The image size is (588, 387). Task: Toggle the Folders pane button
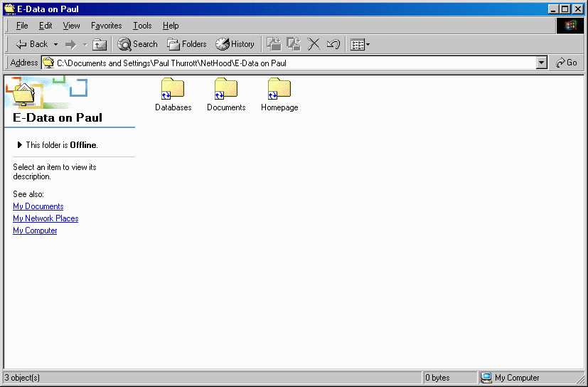[187, 44]
